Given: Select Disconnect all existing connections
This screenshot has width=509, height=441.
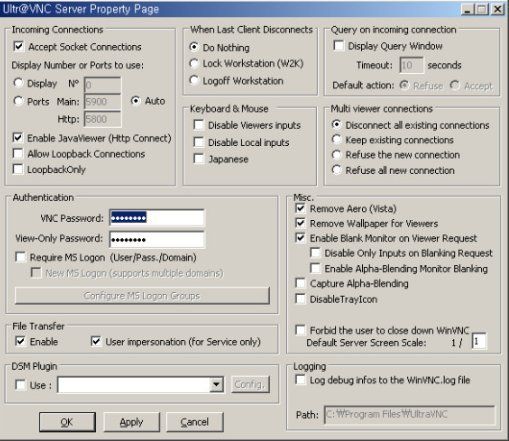Looking at the screenshot, I should coord(337,125).
